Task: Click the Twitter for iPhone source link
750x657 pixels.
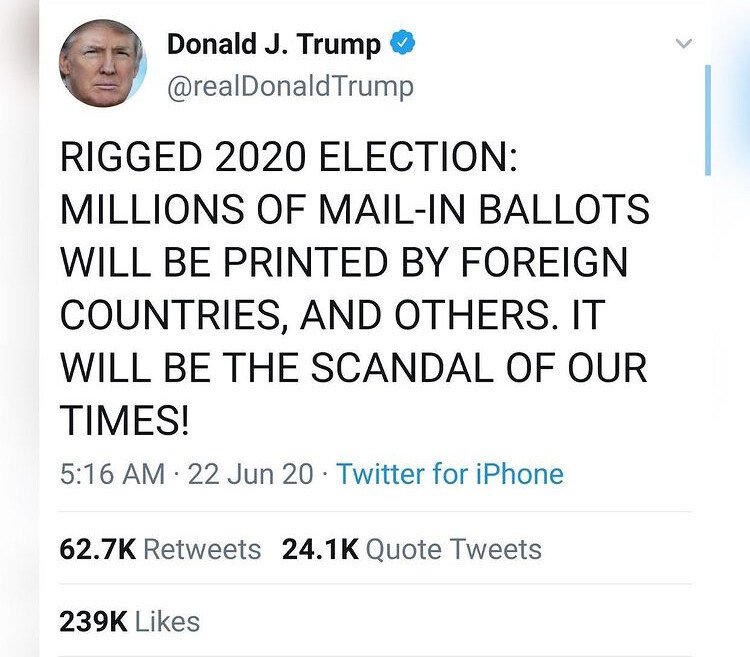Action: [450, 474]
